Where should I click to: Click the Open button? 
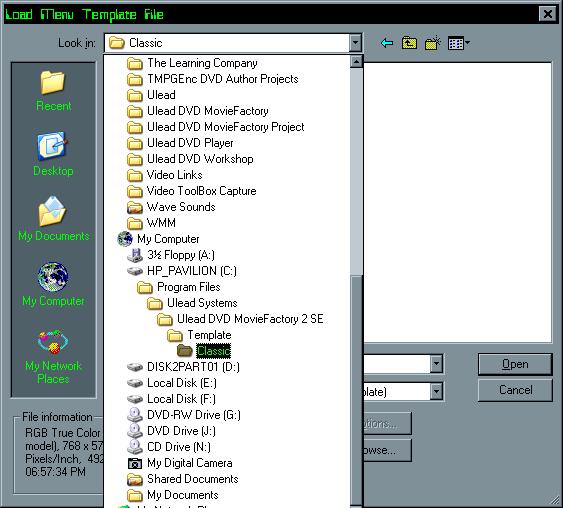tap(515, 364)
